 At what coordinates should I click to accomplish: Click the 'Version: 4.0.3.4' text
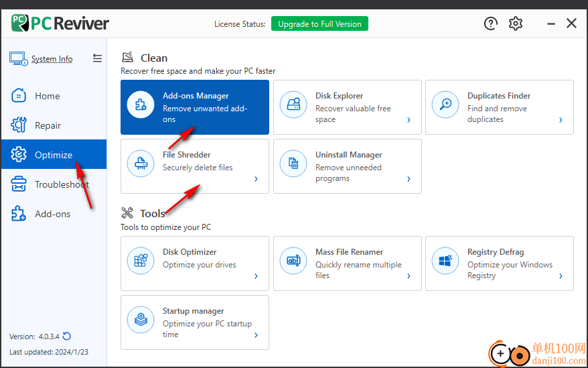tap(35, 336)
